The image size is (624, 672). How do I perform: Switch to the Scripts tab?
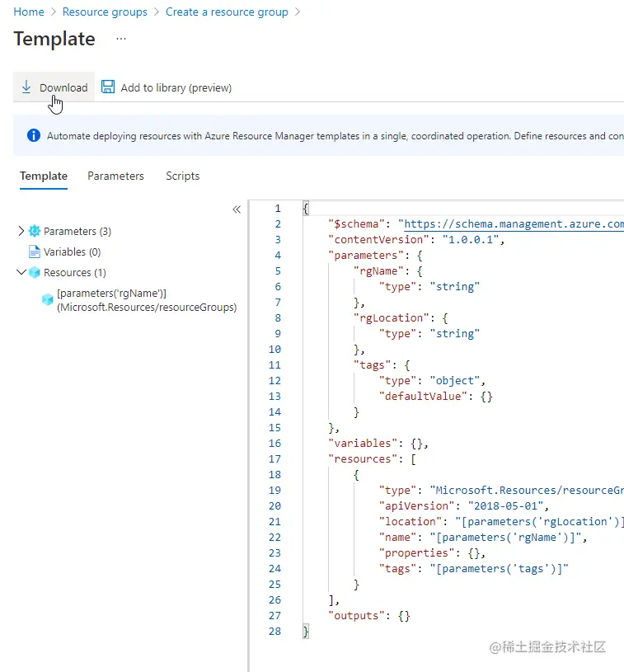pyautogui.click(x=182, y=176)
